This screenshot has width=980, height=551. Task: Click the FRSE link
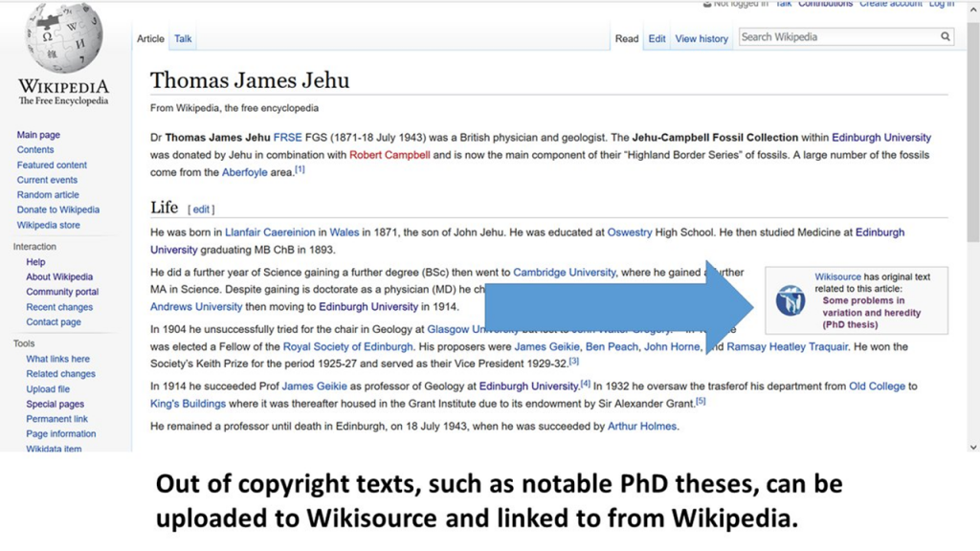287,138
